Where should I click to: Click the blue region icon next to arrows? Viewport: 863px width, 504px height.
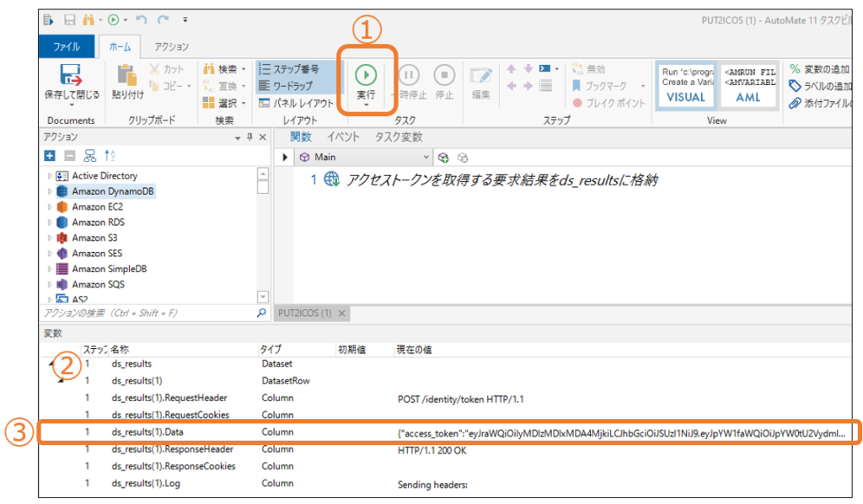(x=545, y=69)
